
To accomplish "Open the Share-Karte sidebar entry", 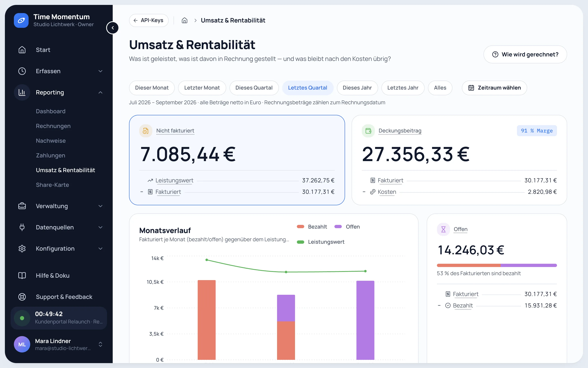I will pos(52,185).
